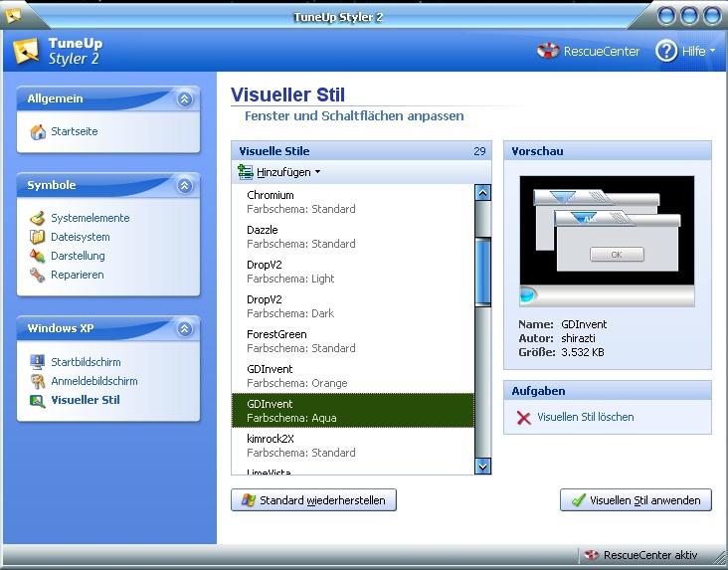The height and width of the screenshot is (570, 728).
Task: Open the Hilfe menu
Action: point(685,51)
